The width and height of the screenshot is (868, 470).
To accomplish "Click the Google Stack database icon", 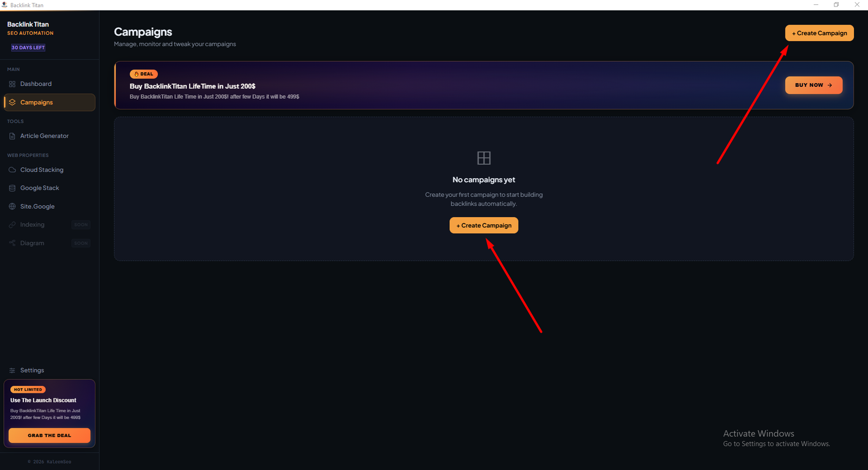I will click(x=12, y=188).
